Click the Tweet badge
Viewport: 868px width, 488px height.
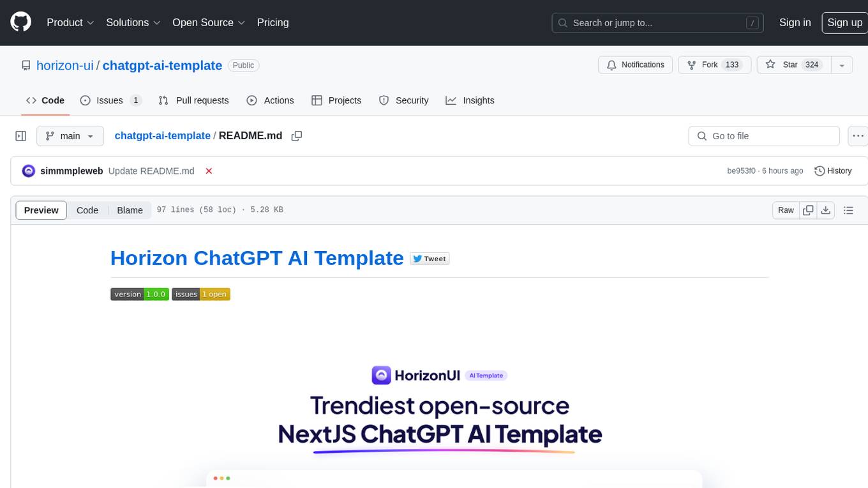(x=430, y=259)
